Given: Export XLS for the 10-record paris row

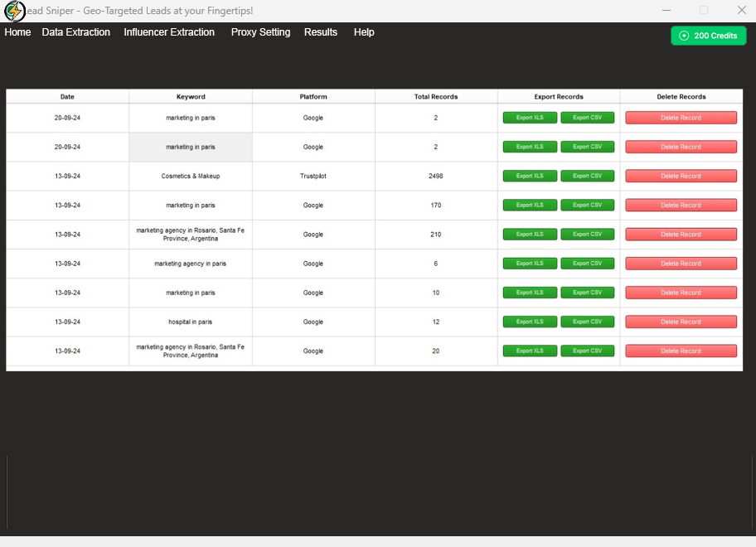Looking at the screenshot, I should coord(530,293).
